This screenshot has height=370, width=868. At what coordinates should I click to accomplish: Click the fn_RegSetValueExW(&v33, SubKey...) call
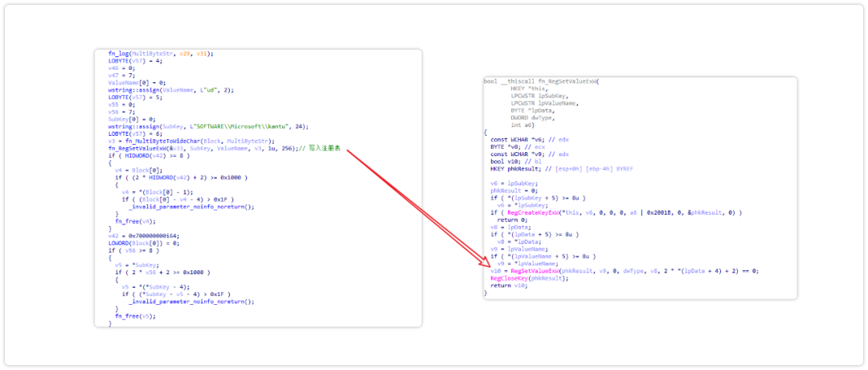pos(203,148)
